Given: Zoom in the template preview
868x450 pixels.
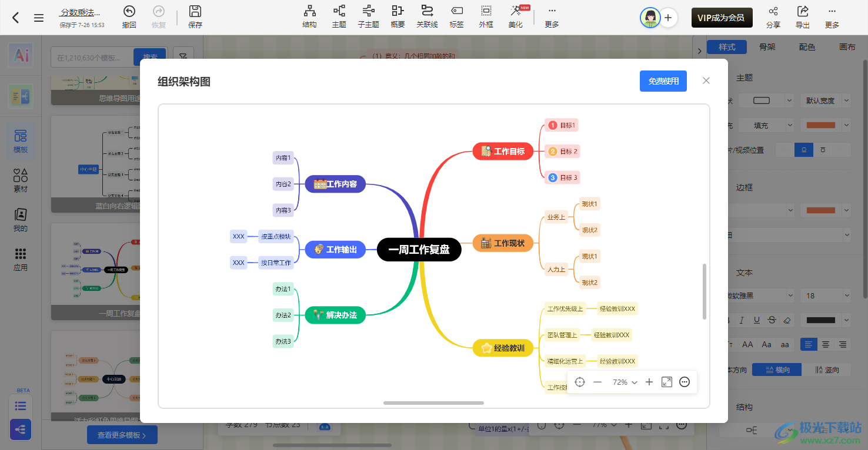Looking at the screenshot, I should (x=649, y=382).
